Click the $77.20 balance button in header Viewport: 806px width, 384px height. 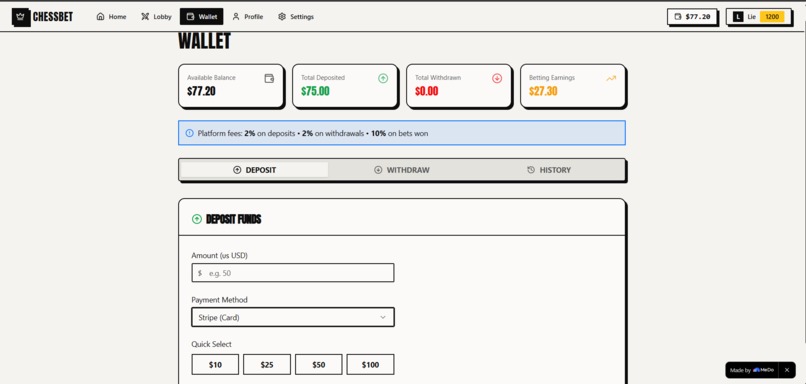692,16
